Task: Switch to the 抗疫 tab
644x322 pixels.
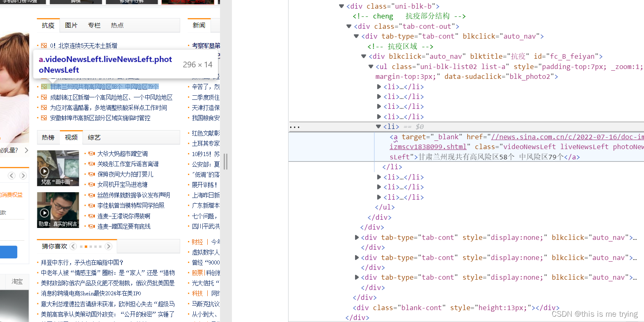Action: [48, 25]
